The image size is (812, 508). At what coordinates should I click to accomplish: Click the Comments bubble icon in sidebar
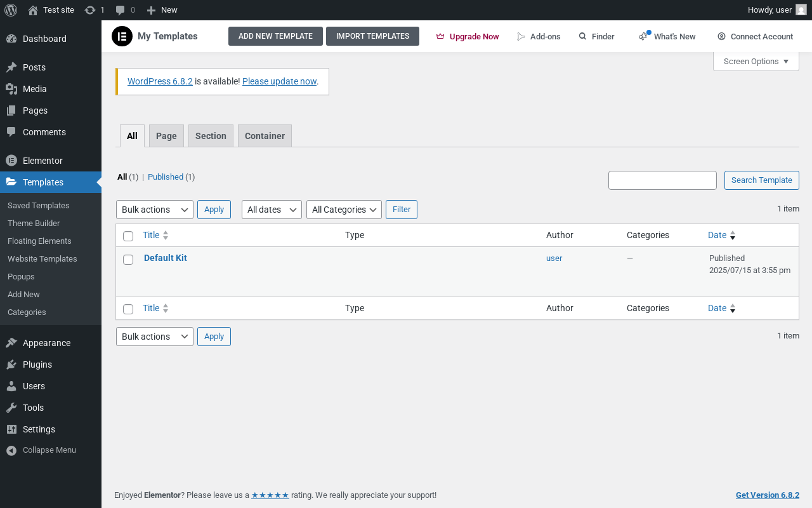pyautogui.click(x=11, y=132)
